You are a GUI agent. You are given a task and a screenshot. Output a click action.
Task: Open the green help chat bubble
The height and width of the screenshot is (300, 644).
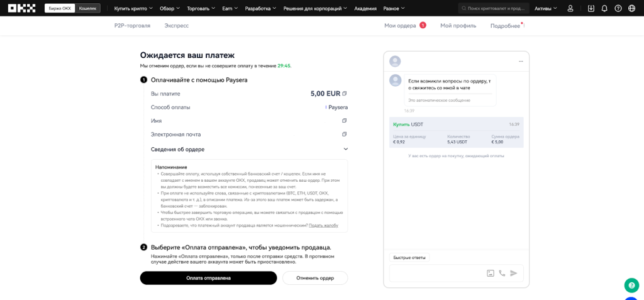coord(631,285)
